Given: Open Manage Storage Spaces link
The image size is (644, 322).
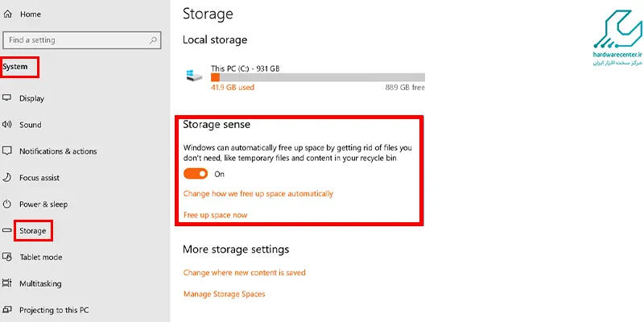Looking at the screenshot, I should pos(225,294).
